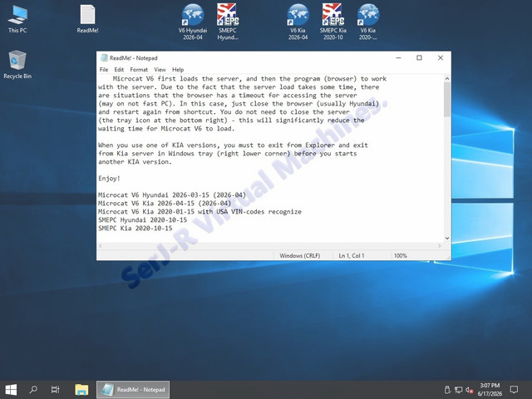
Task: Open the Format menu in Notepad
Action: 139,70
